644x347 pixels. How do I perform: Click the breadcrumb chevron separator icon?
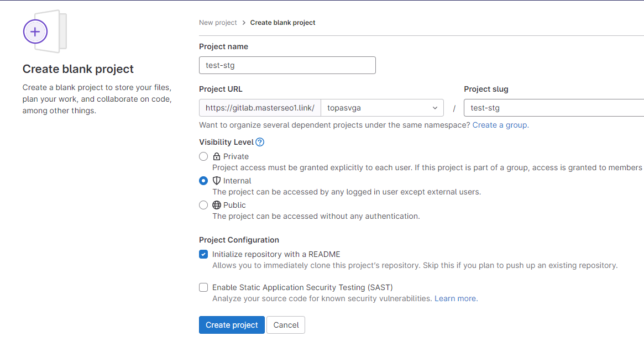pos(244,23)
